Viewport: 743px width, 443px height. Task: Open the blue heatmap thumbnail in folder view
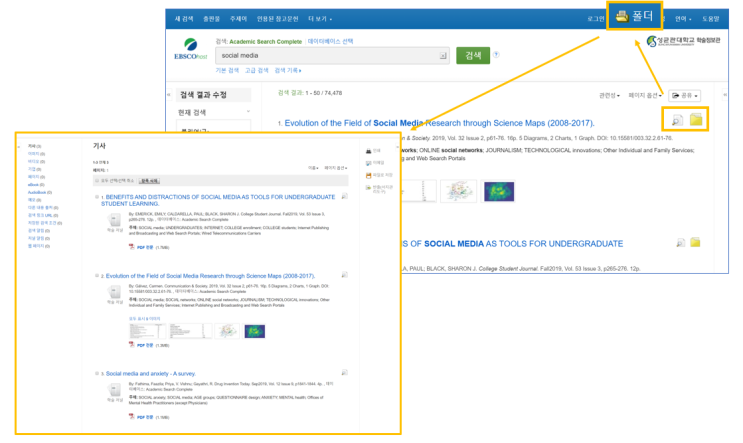tap(254, 331)
